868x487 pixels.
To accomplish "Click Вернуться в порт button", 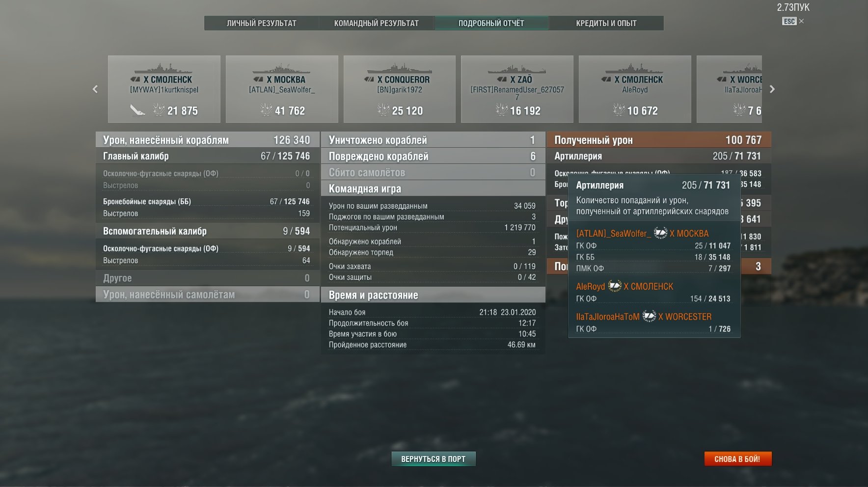I will pos(434,459).
